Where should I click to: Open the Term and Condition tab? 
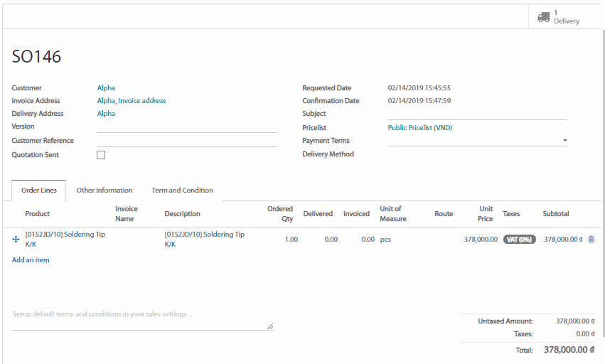coord(182,191)
